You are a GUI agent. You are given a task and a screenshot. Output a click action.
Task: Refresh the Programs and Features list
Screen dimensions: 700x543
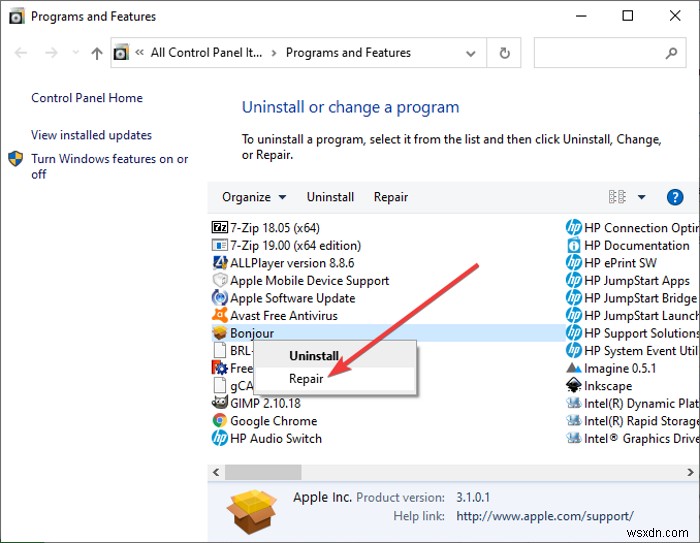pyautogui.click(x=504, y=53)
